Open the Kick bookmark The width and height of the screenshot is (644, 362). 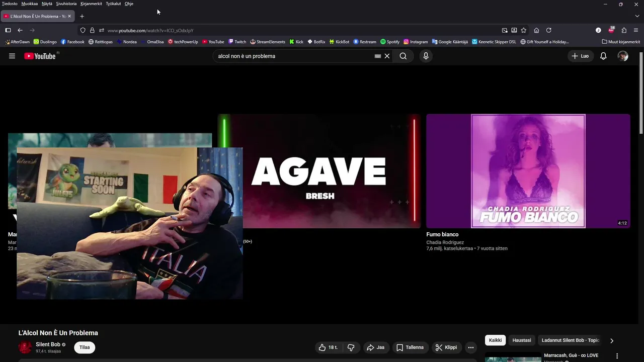pos(296,42)
